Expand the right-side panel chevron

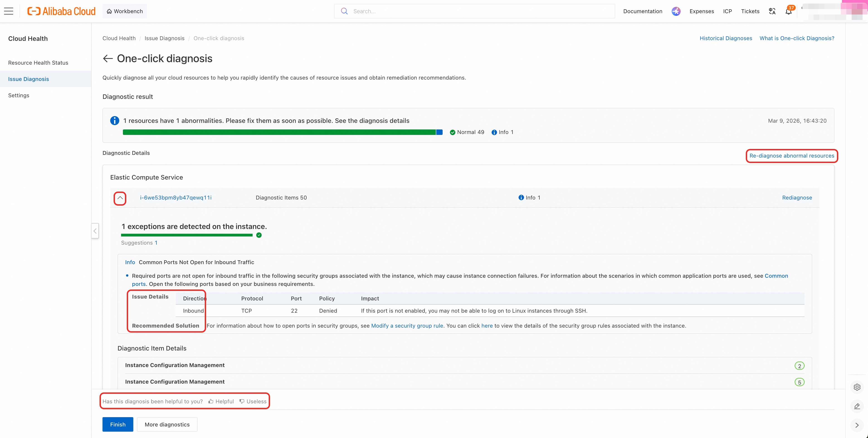tap(857, 425)
